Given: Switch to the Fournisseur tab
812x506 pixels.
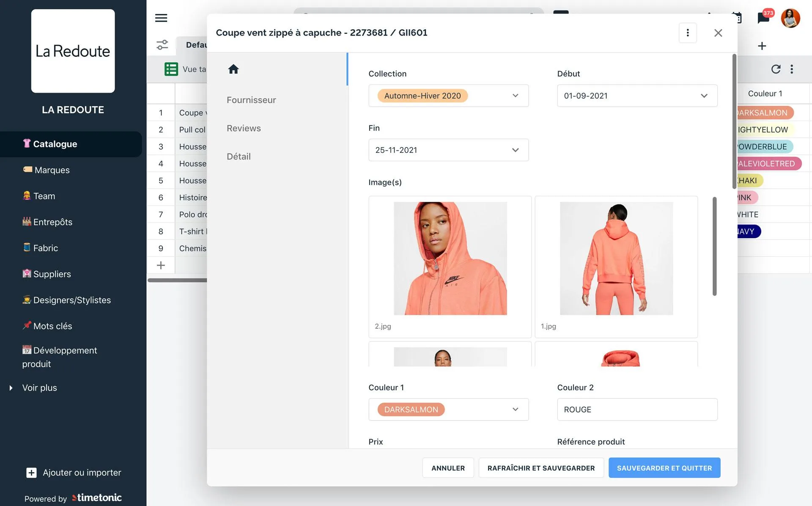Looking at the screenshot, I should click(x=251, y=100).
